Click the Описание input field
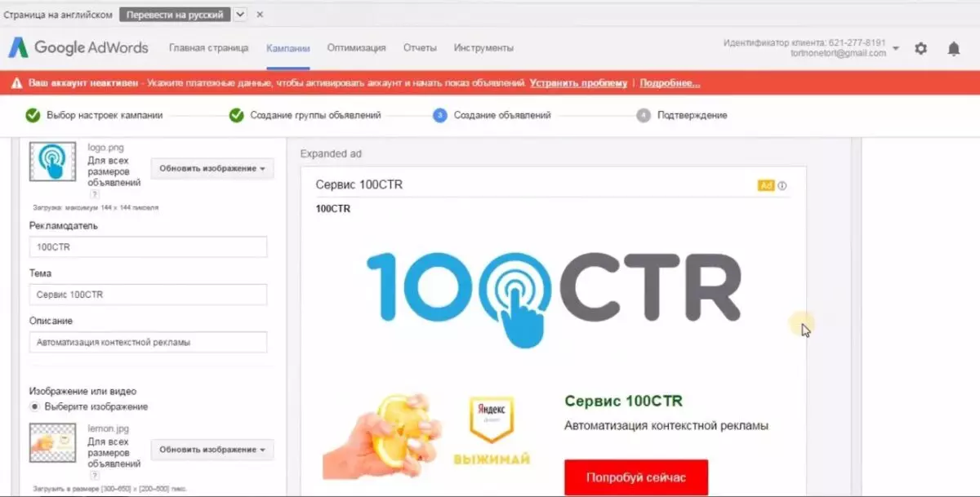Viewport: 980px width, 497px height. (148, 342)
